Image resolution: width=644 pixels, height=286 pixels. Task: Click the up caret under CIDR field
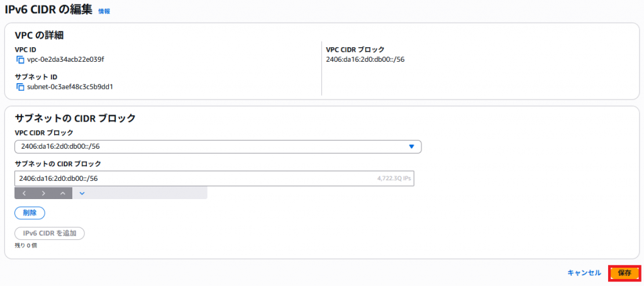(63, 193)
